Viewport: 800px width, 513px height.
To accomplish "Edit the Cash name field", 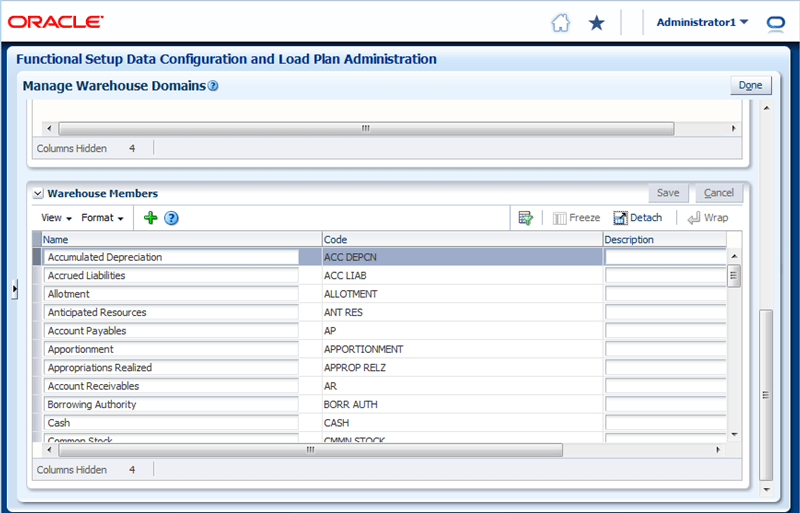I will 171,423.
